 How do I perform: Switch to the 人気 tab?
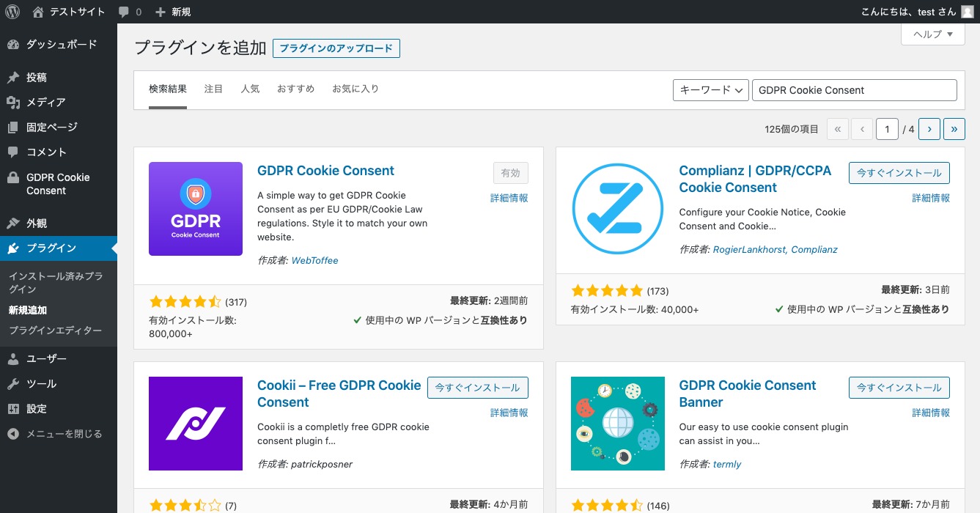tap(250, 89)
